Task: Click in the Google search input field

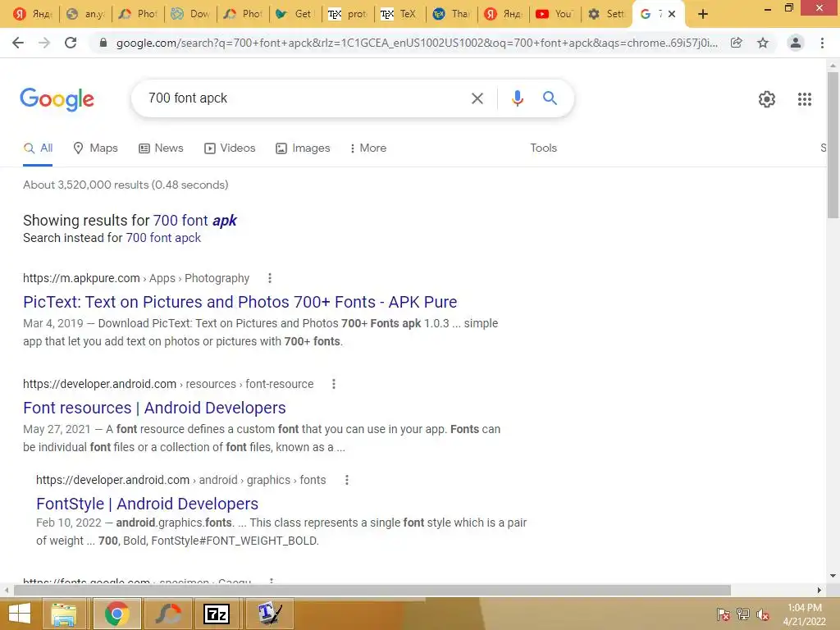Action: pyautogui.click(x=305, y=98)
